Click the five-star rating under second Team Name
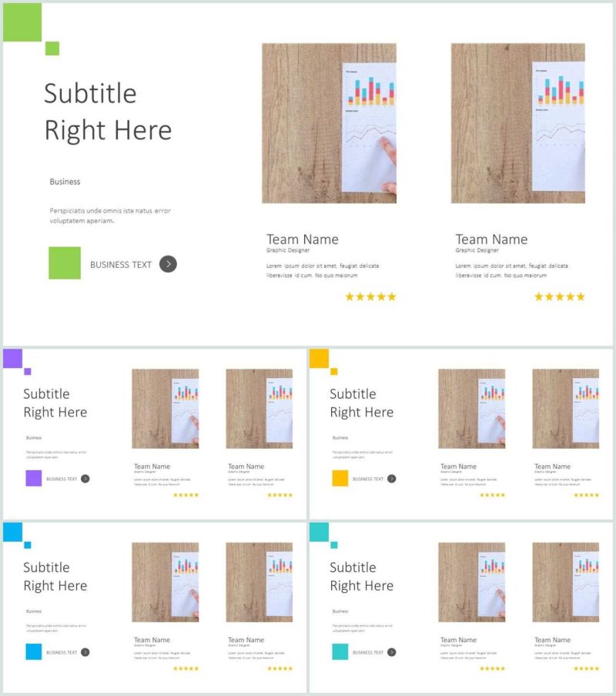This screenshot has height=696, width=616. click(x=560, y=296)
